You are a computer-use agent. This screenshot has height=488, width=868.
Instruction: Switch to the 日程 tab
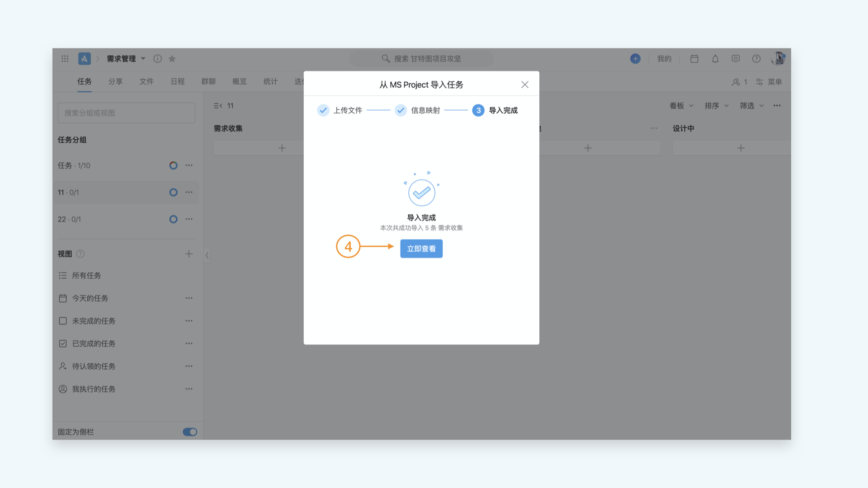click(178, 81)
